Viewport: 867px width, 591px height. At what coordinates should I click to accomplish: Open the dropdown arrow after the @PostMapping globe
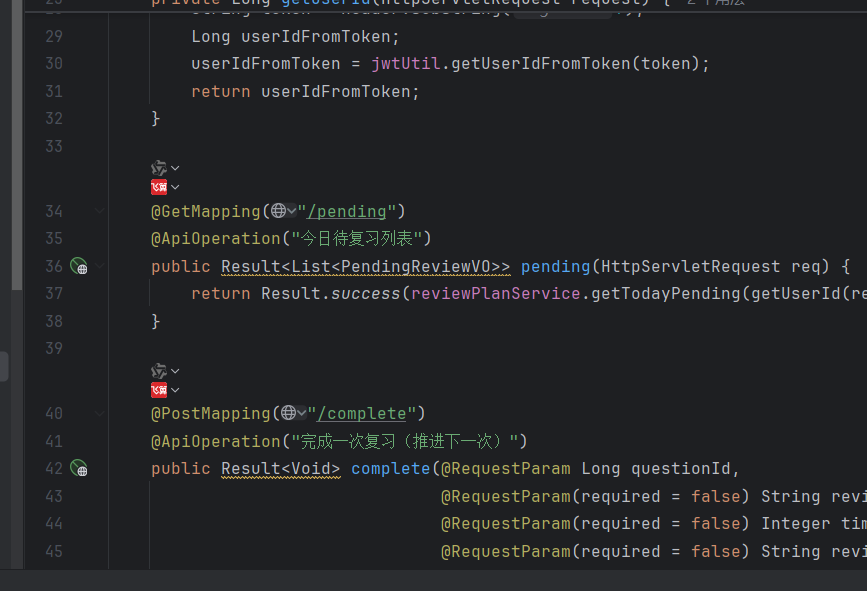click(301, 414)
